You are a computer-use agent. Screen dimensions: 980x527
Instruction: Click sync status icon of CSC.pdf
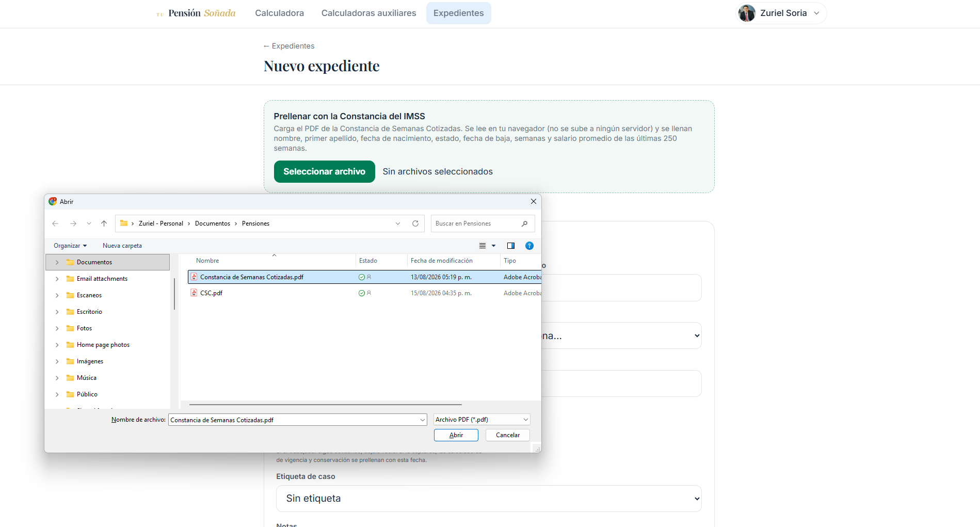click(362, 293)
